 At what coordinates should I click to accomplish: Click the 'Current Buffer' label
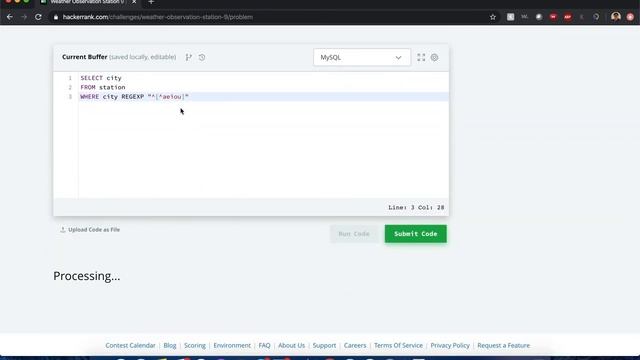(x=84, y=57)
